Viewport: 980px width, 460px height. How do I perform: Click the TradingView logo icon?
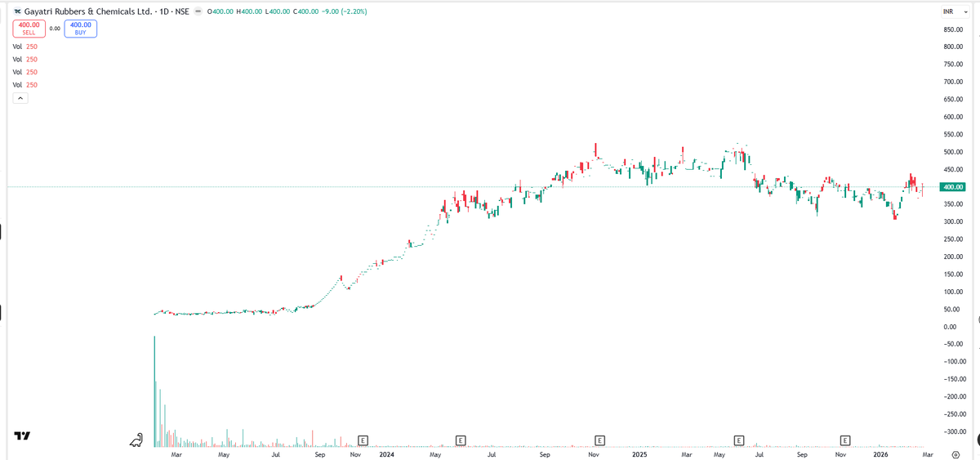pos(22,436)
